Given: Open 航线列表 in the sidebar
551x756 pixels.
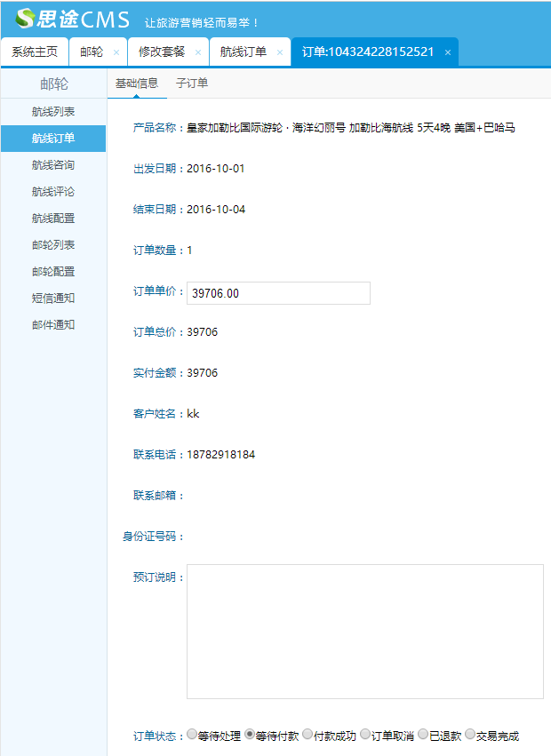Looking at the screenshot, I should tap(53, 112).
